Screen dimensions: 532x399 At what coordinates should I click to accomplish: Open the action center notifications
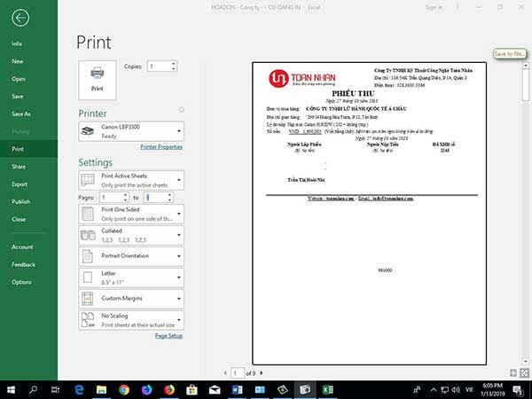518,390
